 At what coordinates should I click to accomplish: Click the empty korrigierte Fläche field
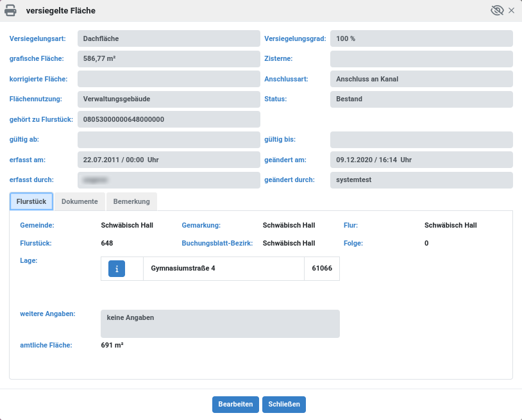click(x=169, y=80)
